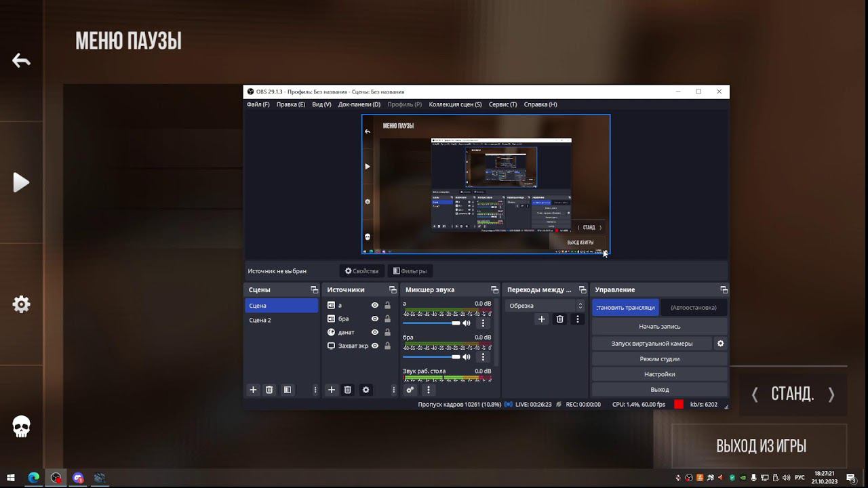This screenshot has width=868, height=488.
Task: Open the Файл menu
Action: [258, 104]
